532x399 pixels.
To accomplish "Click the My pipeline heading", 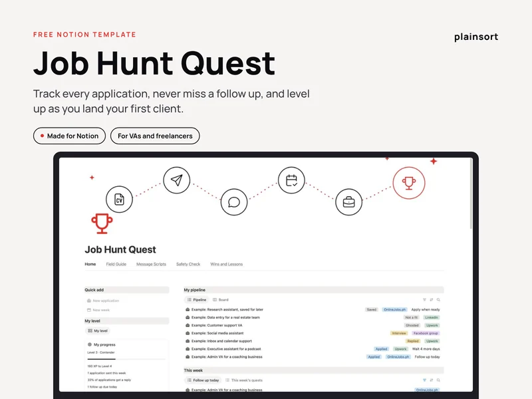I will pyautogui.click(x=195, y=290).
